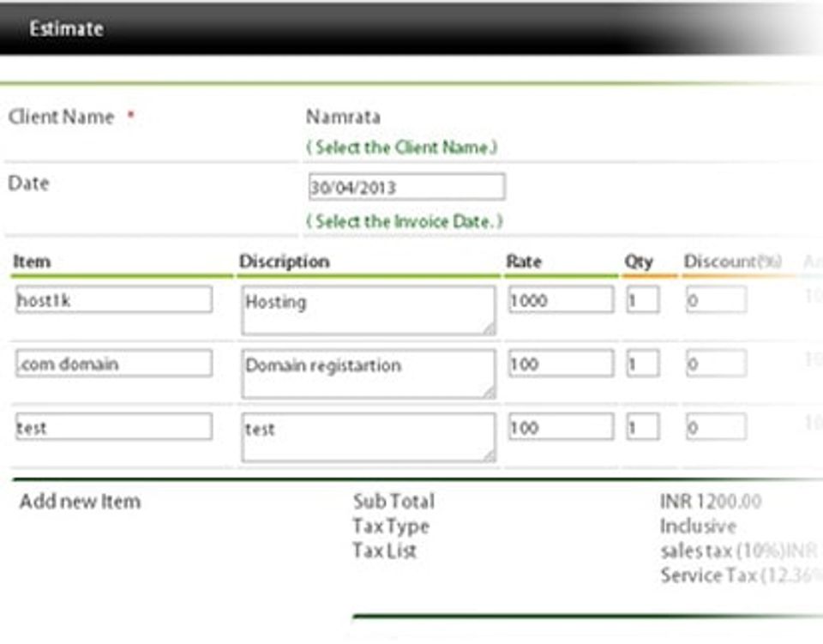Screen dimensions: 823x644
Task: Click the sales tax (10%) entry
Action: pos(739,551)
